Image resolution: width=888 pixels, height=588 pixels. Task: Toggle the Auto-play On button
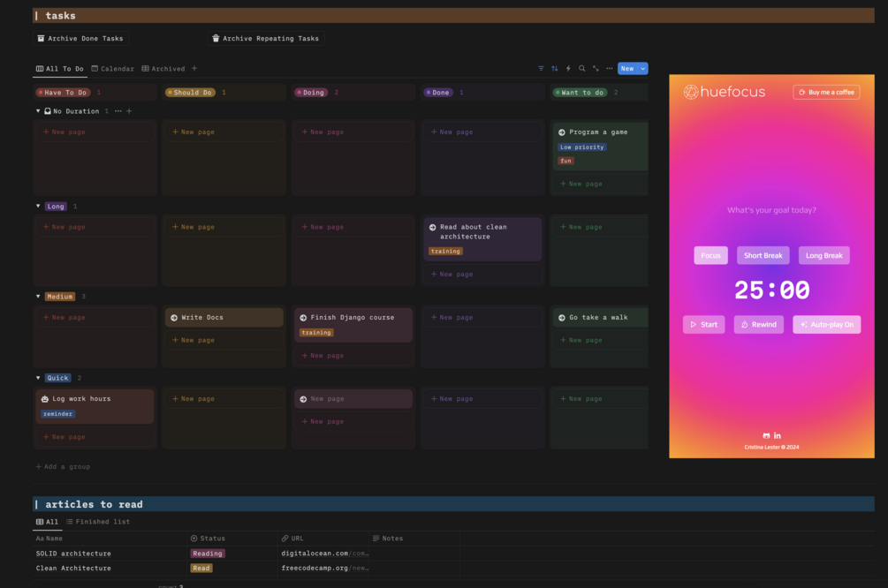click(x=826, y=324)
